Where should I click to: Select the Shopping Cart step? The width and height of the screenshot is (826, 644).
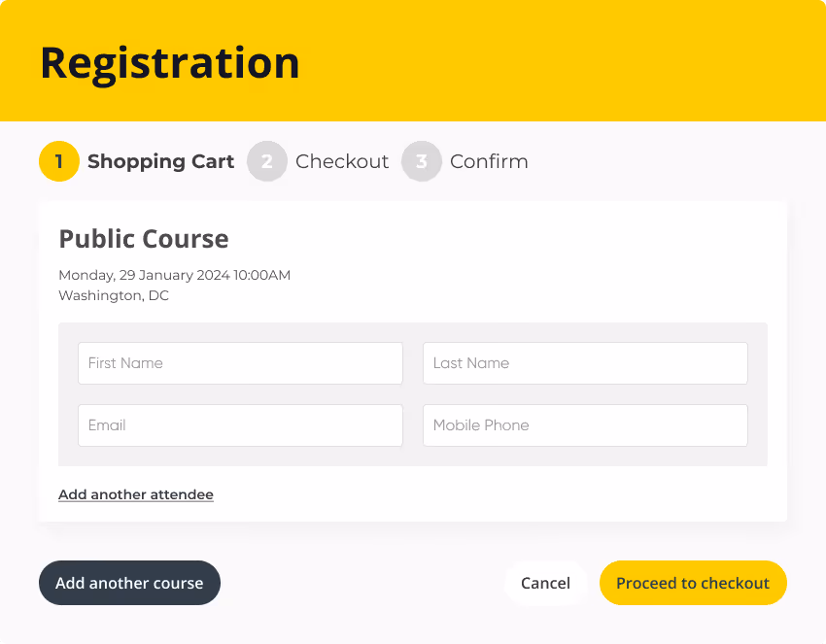tap(160, 161)
